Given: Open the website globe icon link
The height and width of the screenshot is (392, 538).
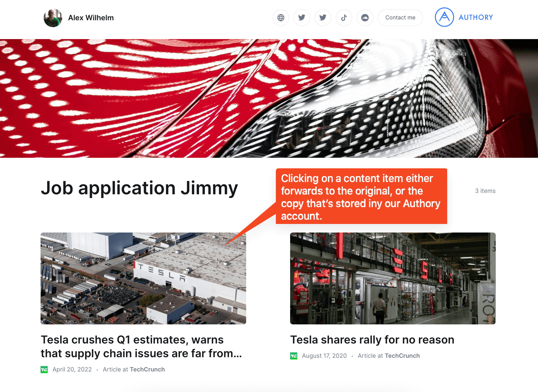Looking at the screenshot, I should click(281, 18).
